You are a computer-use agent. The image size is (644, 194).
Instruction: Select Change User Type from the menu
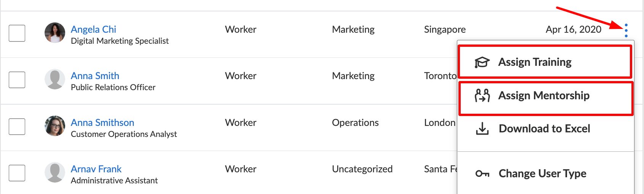click(546, 173)
